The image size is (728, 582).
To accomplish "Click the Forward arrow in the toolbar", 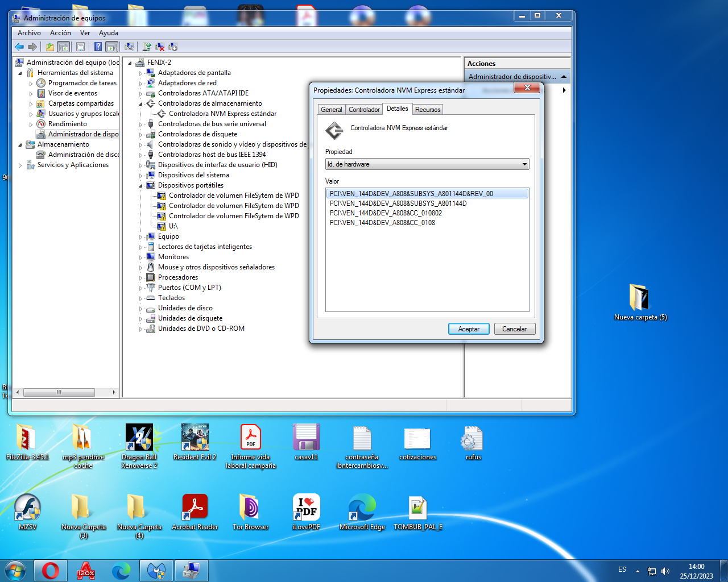I will (32, 47).
